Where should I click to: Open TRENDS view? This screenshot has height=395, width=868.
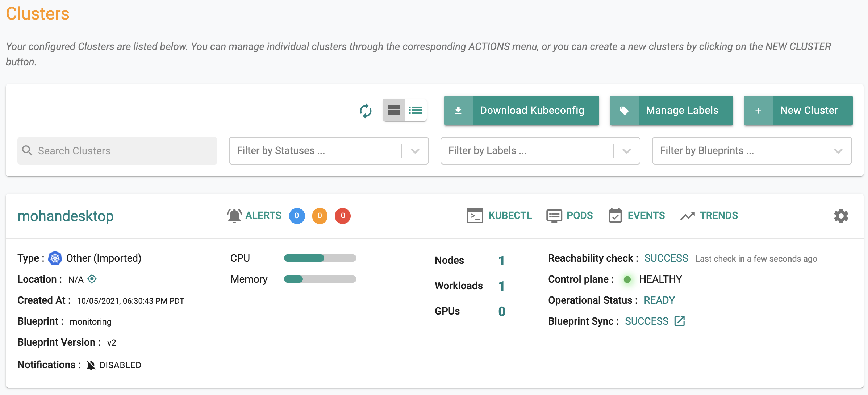[x=719, y=216]
